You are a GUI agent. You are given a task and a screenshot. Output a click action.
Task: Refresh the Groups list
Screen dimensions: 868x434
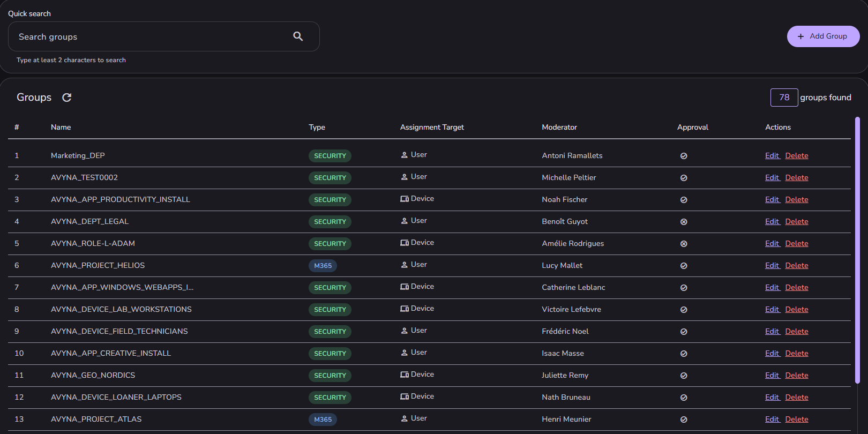coord(67,98)
